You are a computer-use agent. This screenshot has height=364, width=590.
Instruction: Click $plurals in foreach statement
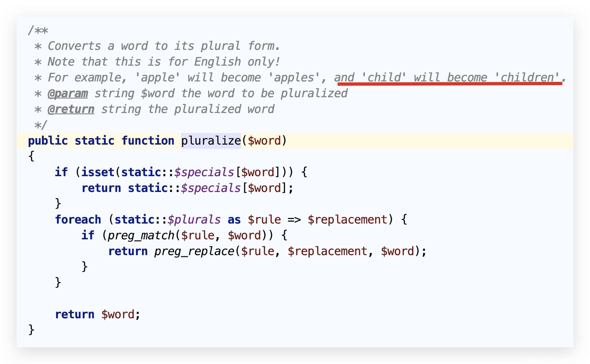pos(194,220)
